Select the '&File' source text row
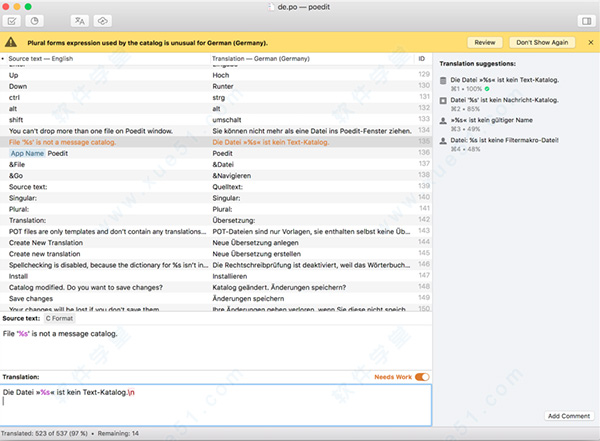 click(x=216, y=165)
